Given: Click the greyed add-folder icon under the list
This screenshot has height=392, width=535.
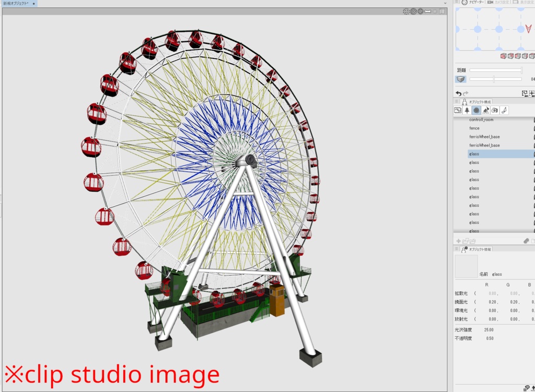Looking at the screenshot, I should (466, 241).
